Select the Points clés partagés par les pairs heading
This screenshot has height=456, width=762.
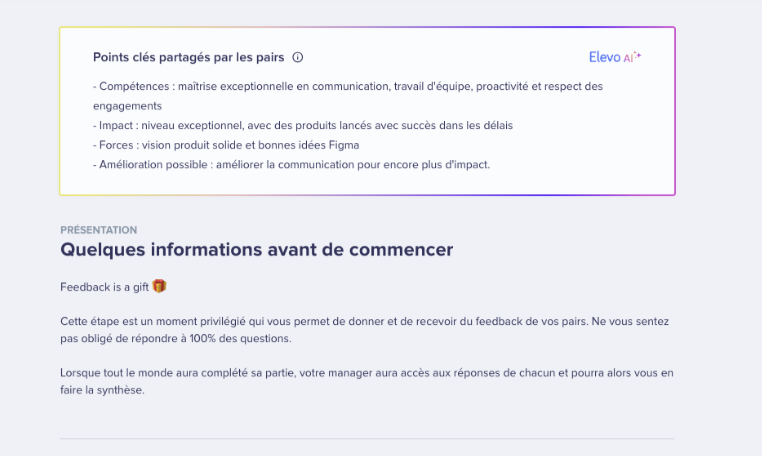pyautogui.click(x=189, y=57)
